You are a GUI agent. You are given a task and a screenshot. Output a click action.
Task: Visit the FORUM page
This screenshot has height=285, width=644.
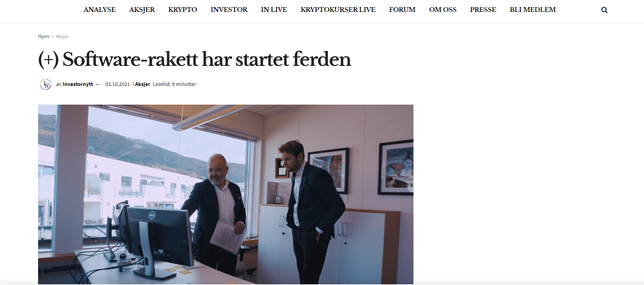(x=402, y=10)
